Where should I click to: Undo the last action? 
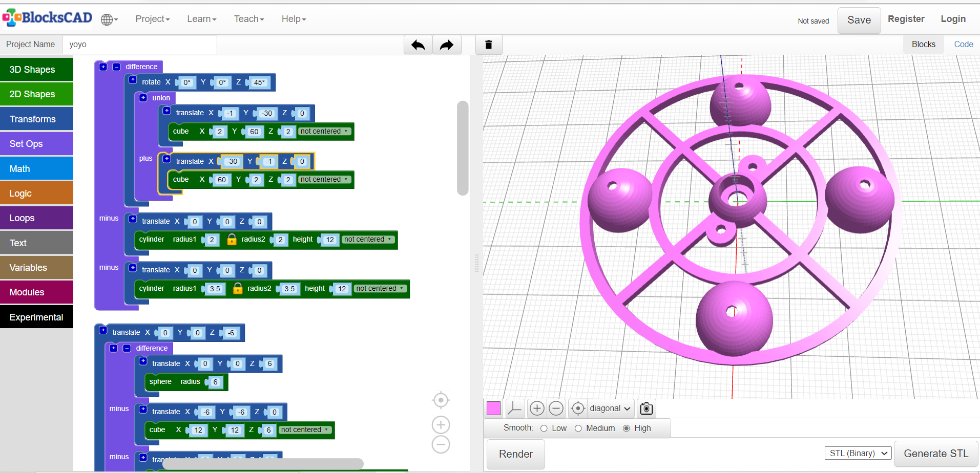click(x=418, y=45)
